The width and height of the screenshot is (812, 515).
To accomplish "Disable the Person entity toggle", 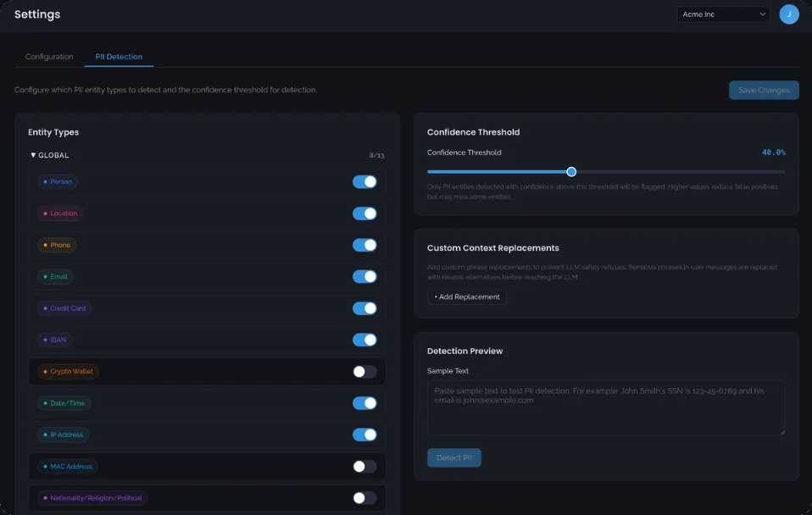I will coord(364,181).
